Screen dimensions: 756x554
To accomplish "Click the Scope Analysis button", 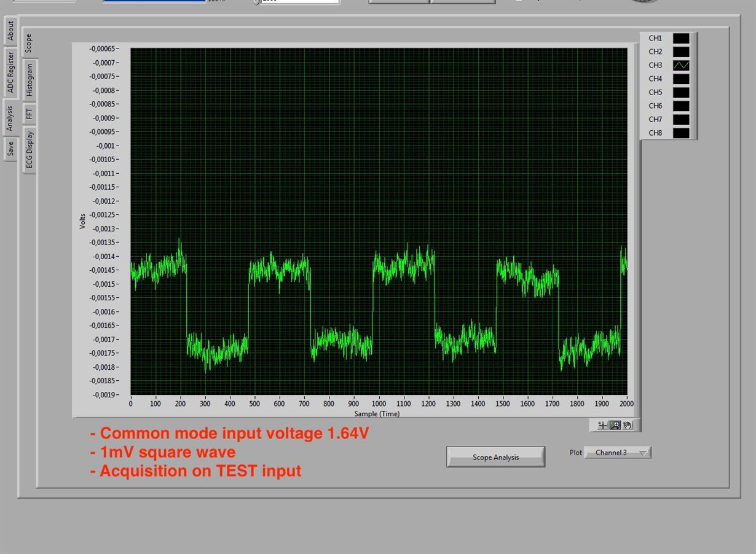I will tap(495, 457).
